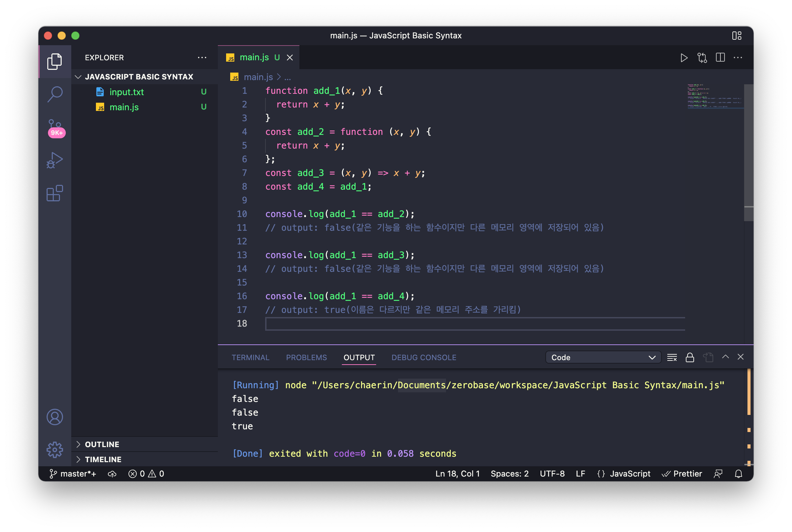Switch to the DEBUG CONSOLE tab
The height and width of the screenshot is (532, 792).
point(424,357)
